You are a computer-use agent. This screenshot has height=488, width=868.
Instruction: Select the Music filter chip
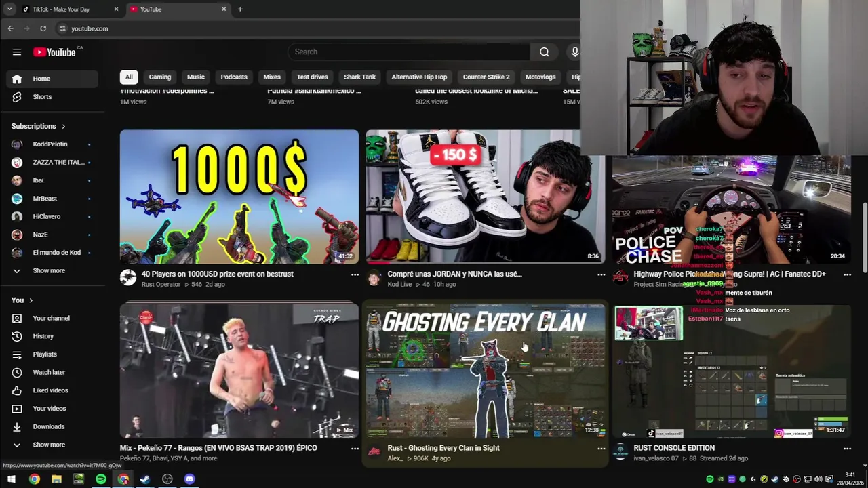(196, 77)
